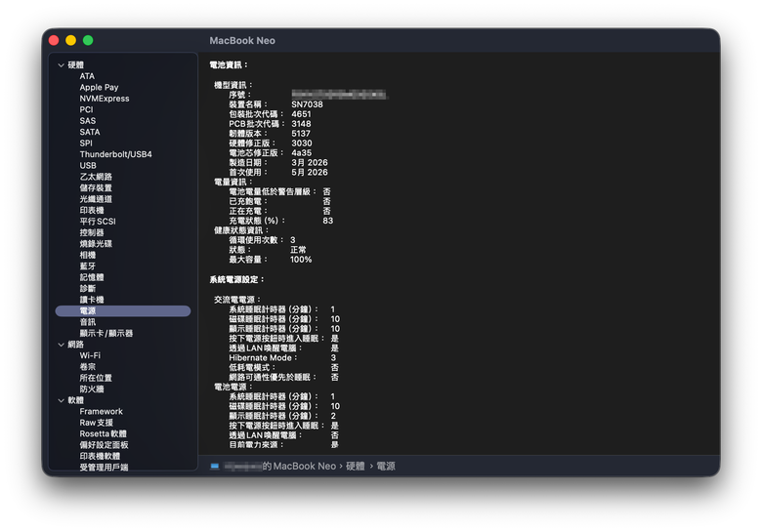Click the 電池資訊 heading
762x532 pixels.
[x=229, y=65]
